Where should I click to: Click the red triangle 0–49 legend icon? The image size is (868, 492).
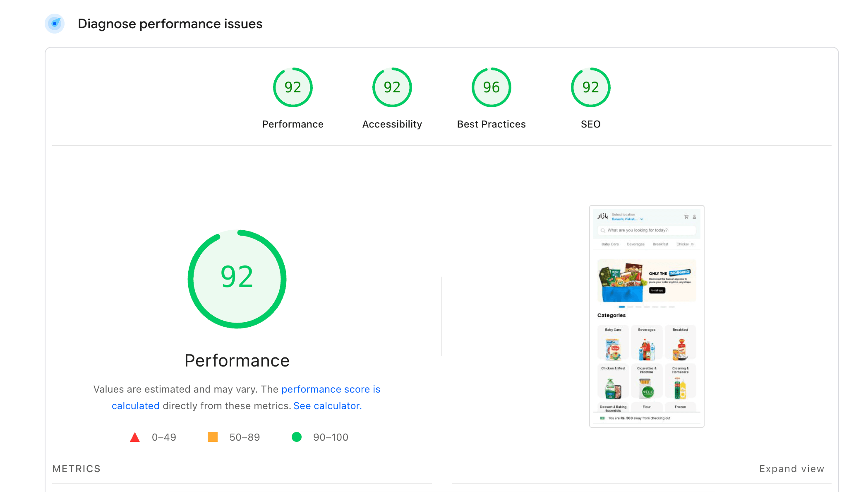[135, 437]
